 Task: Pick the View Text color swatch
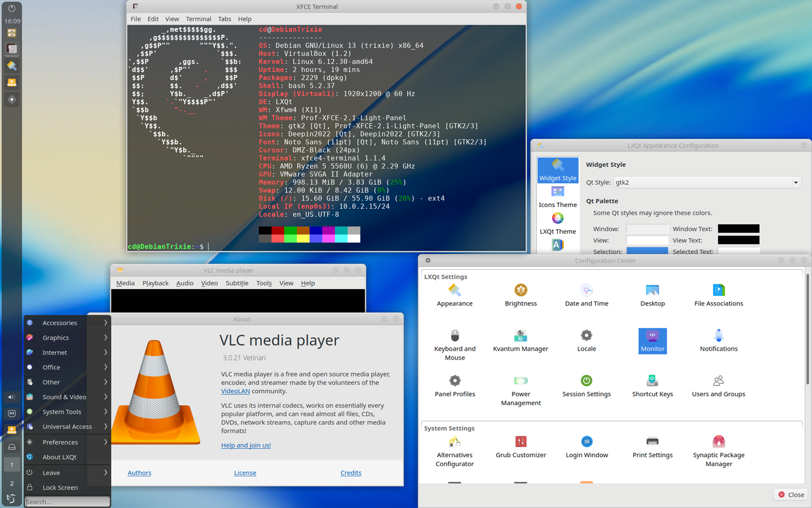click(x=738, y=240)
